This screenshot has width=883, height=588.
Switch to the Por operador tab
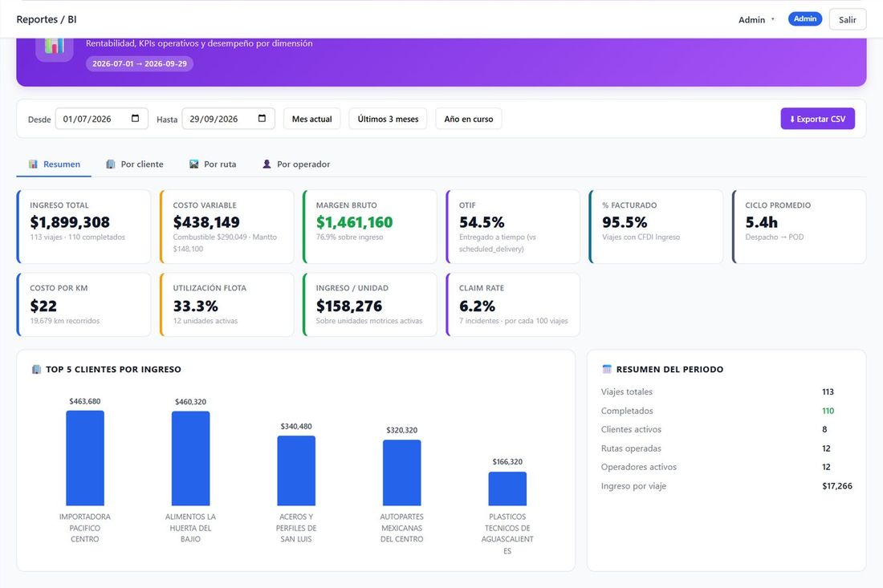296,164
